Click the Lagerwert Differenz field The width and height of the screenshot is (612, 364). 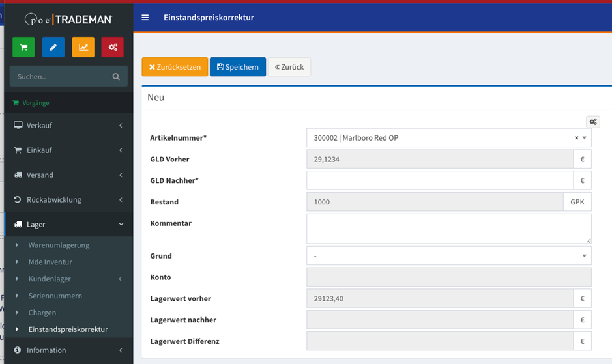tap(440, 341)
